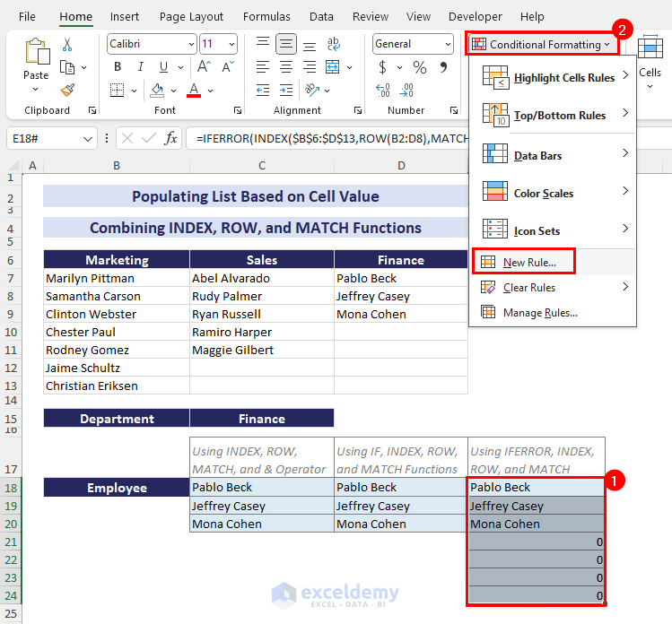This screenshot has width=672, height=624.
Task: Choose New Rule menu item
Action: point(553,262)
